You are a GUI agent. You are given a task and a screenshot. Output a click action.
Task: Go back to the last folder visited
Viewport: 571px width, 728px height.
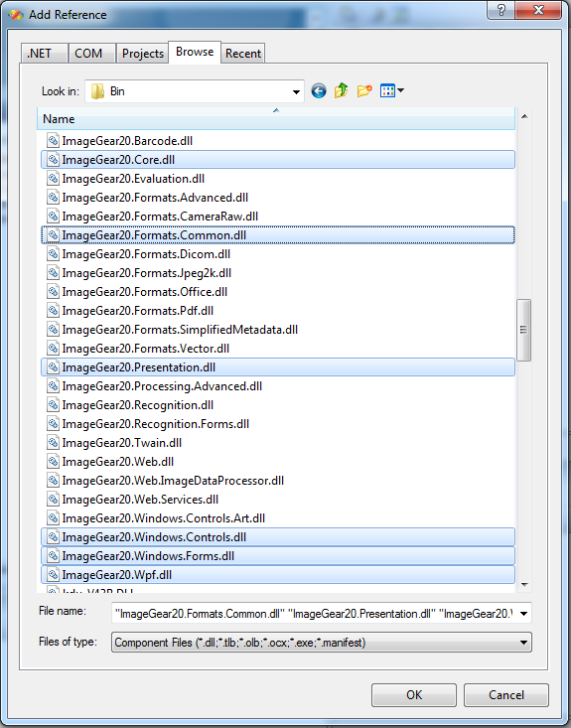coord(319,91)
